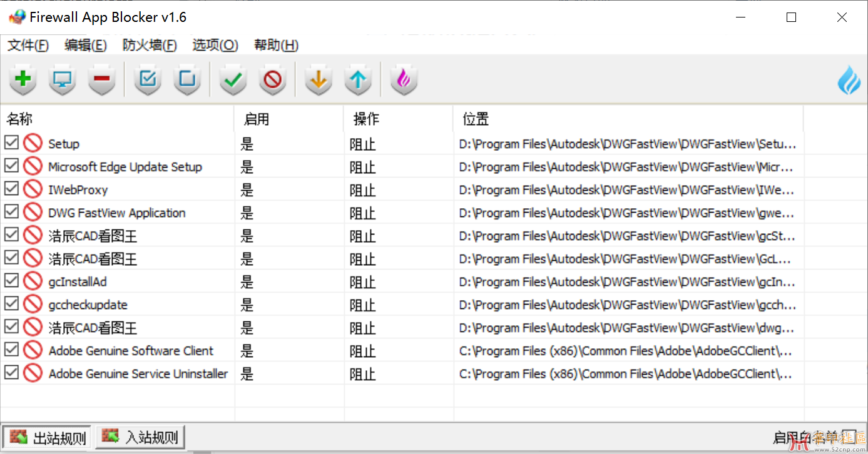Viewport: 868px width, 454px height.
Task: Click the 是 cell in the gccheckupdate row
Action: (x=247, y=305)
